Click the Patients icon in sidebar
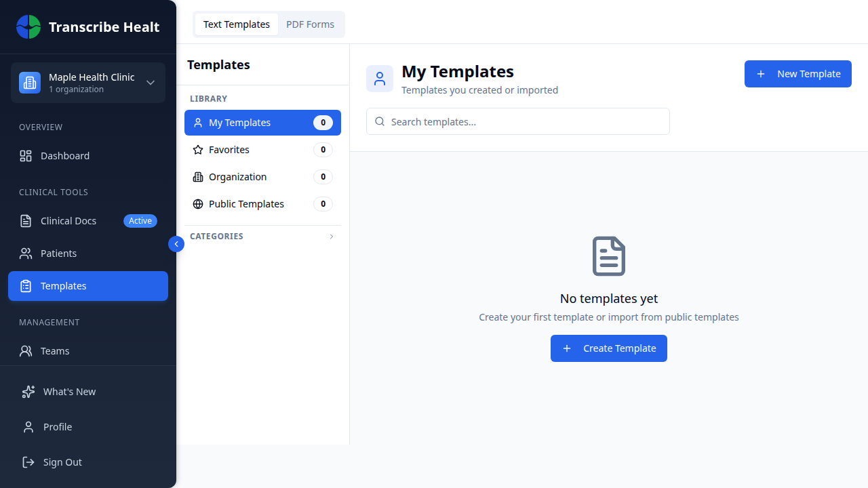Image resolution: width=868 pixels, height=488 pixels. point(25,253)
